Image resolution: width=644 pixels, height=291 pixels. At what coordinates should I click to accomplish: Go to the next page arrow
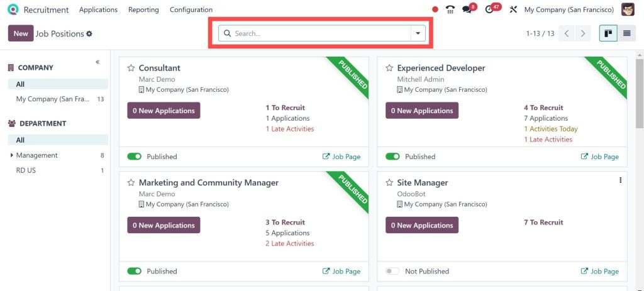(583, 34)
